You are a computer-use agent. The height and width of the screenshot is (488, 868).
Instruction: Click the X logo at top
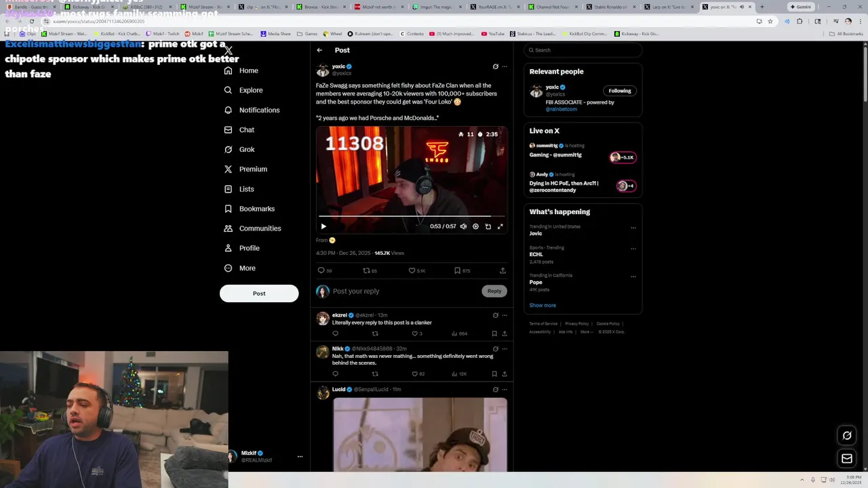point(229,50)
